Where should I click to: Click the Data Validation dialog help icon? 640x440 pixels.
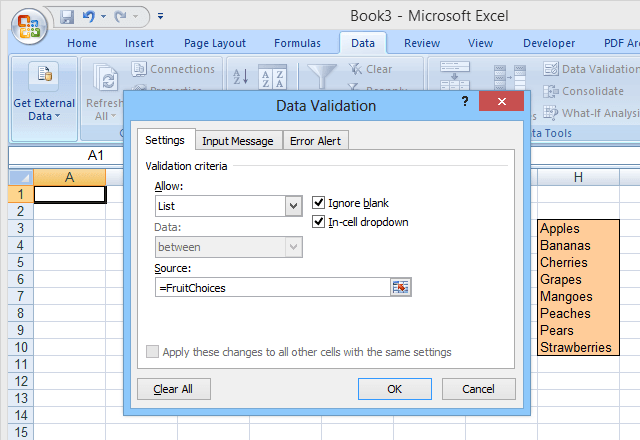(465, 103)
